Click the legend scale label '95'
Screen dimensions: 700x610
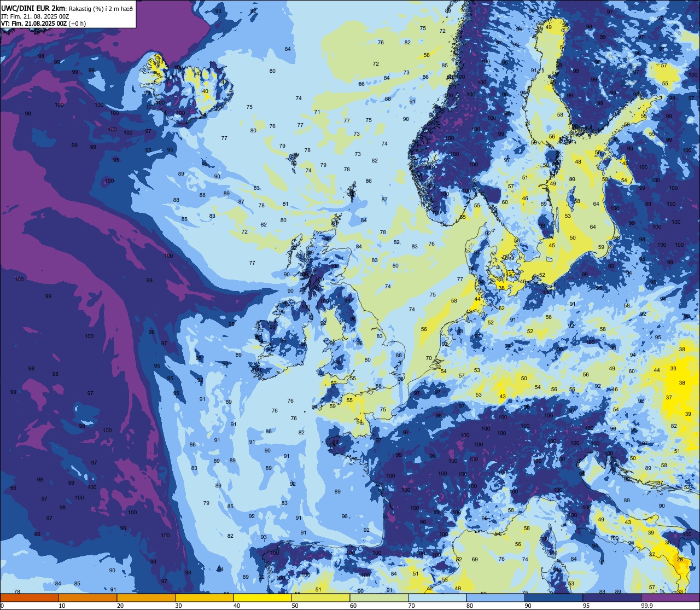click(x=586, y=606)
